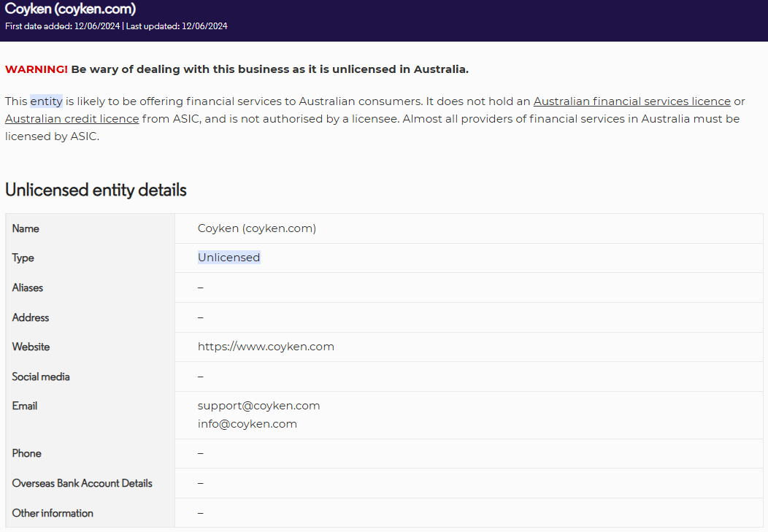Click the Phone row label
The width and height of the screenshot is (768, 532).
coord(27,453)
